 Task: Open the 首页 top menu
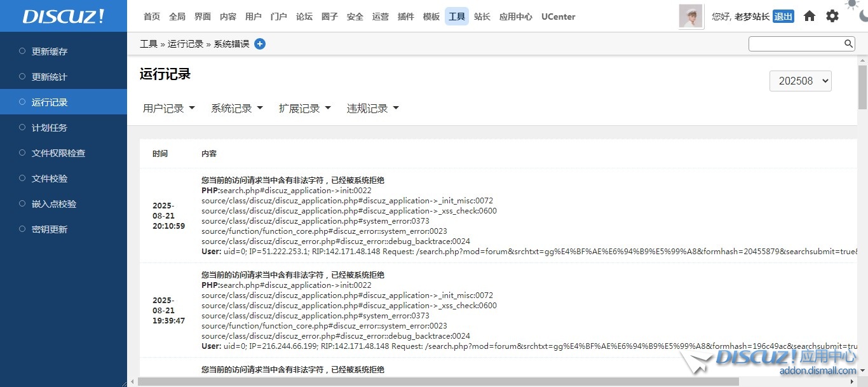coord(152,17)
